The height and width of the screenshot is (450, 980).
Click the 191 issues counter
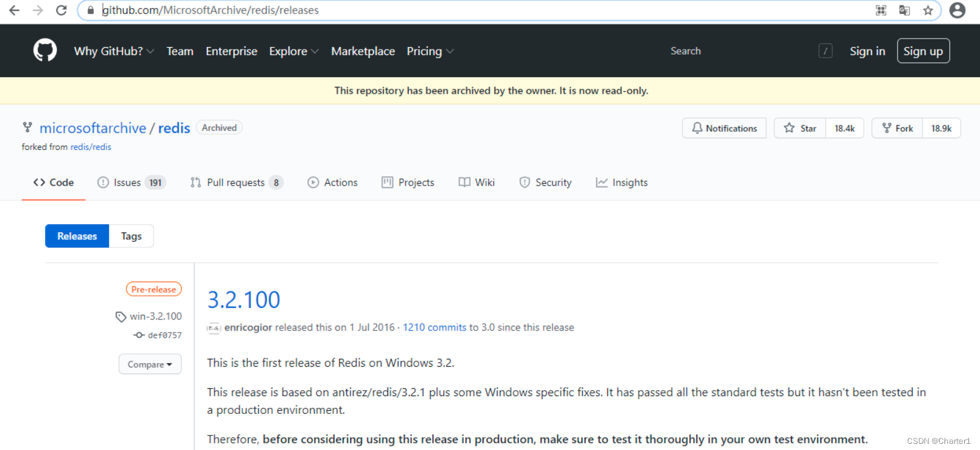(x=155, y=182)
